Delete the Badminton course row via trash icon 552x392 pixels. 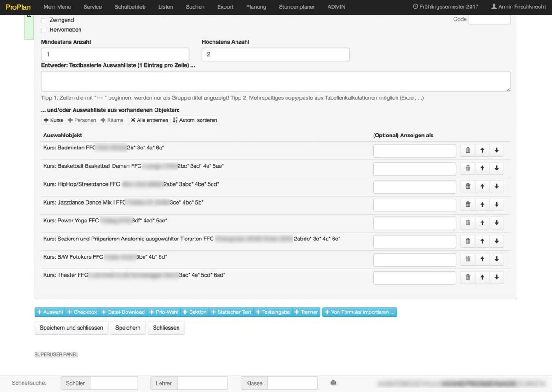(468, 150)
